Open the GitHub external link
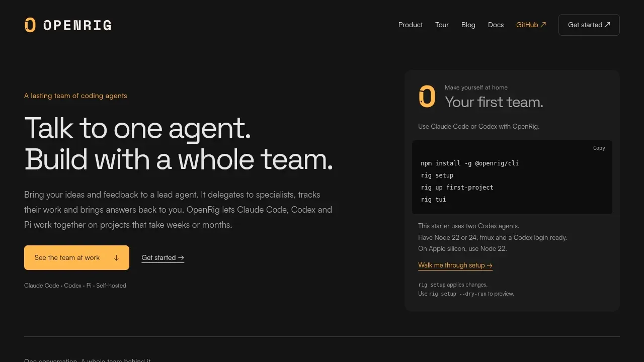 [x=531, y=25]
